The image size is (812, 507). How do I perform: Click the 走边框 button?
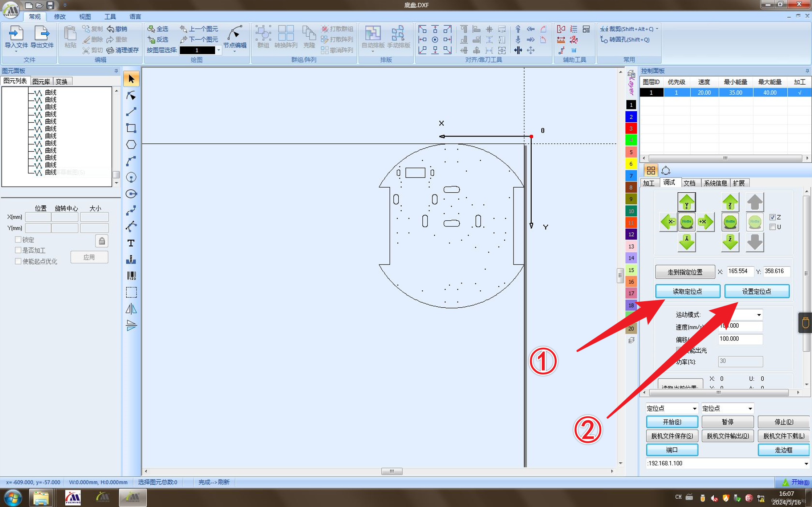point(783,450)
